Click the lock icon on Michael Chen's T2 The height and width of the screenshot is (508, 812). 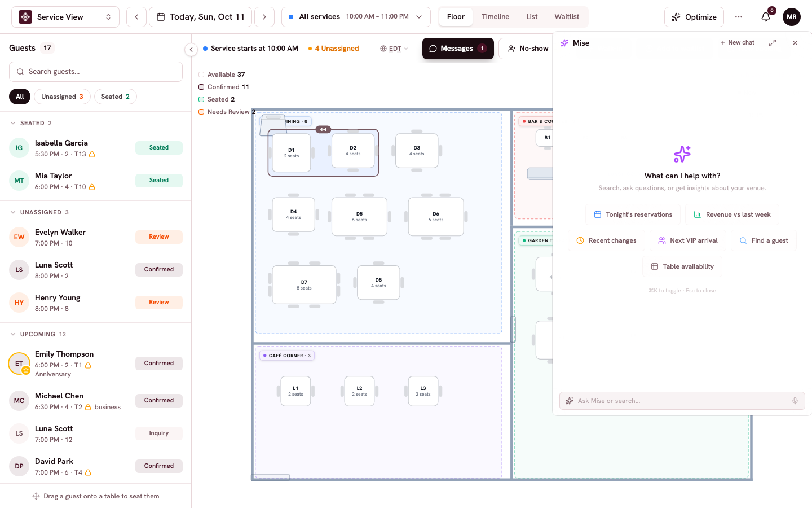tap(88, 407)
